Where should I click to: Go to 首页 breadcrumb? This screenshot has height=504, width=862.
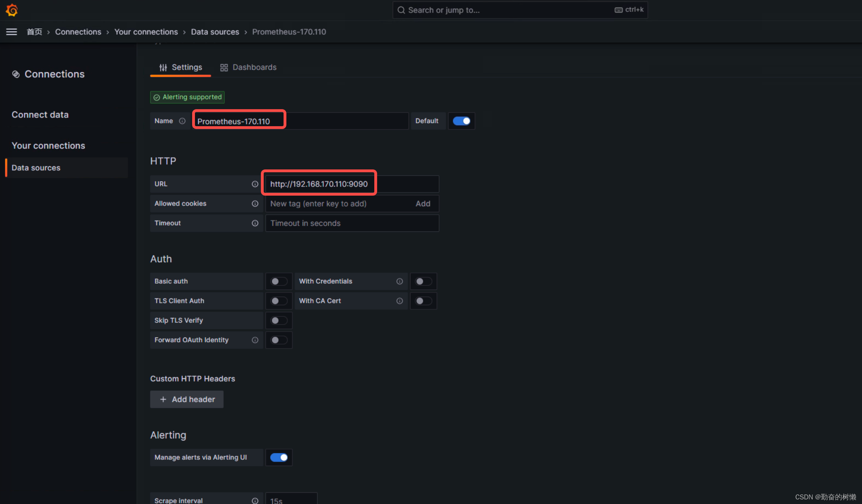[x=34, y=32]
